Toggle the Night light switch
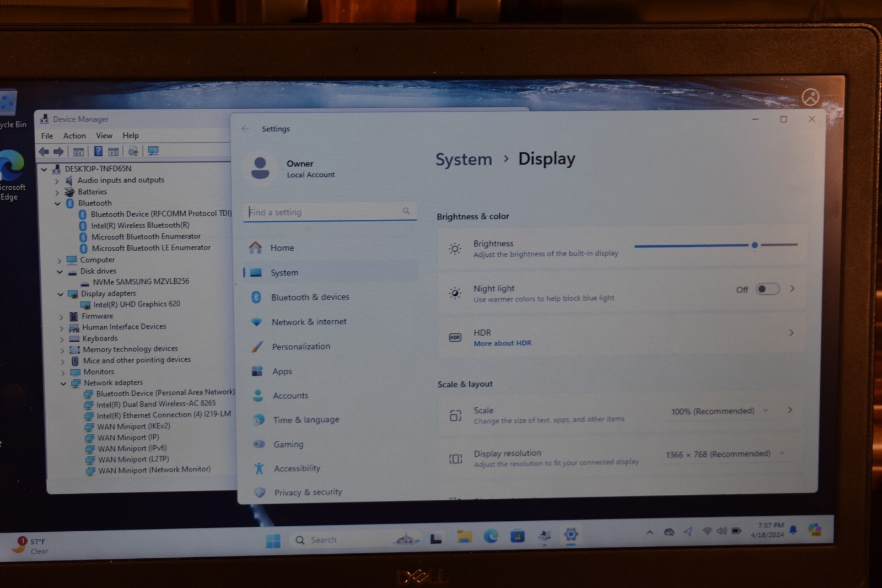 coord(767,289)
